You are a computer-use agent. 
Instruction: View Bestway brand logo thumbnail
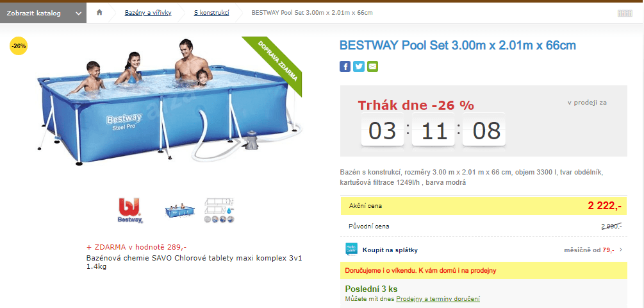pos(130,210)
